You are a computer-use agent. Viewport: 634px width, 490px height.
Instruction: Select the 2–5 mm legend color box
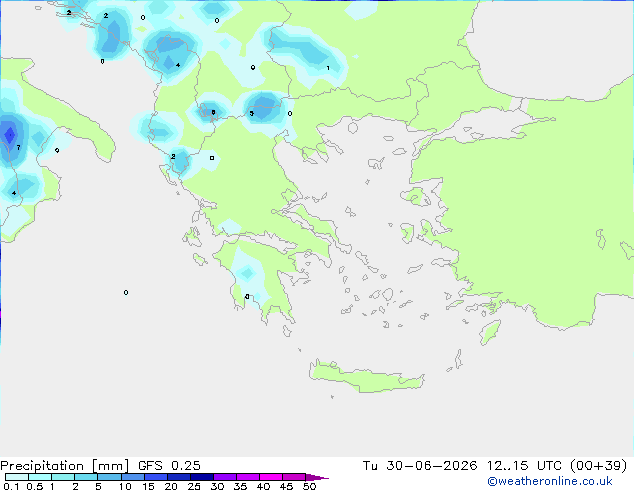86,477
